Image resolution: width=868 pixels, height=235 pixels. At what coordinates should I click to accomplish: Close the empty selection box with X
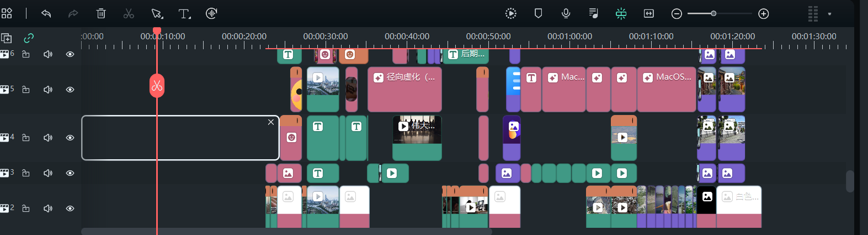click(x=271, y=122)
